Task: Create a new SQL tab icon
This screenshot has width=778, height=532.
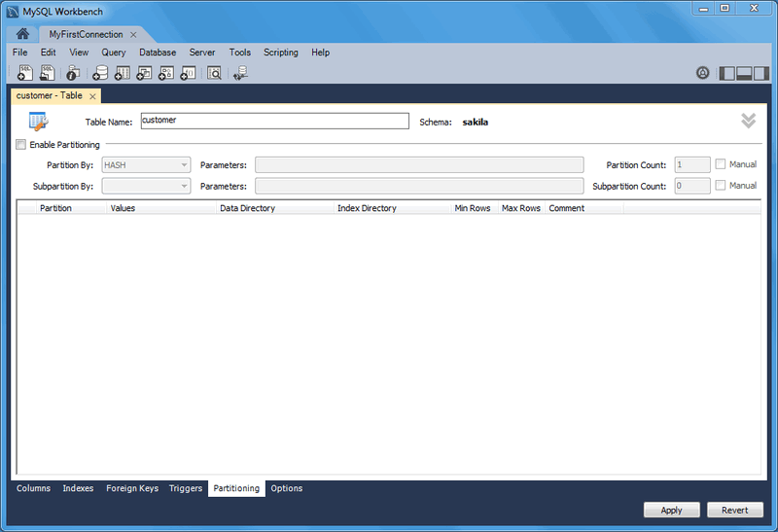Action: point(25,73)
